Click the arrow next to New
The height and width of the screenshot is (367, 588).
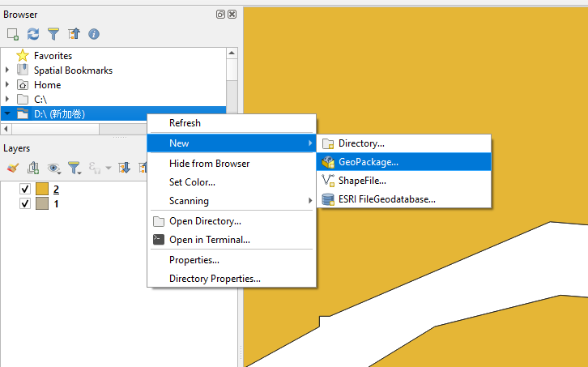click(309, 143)
